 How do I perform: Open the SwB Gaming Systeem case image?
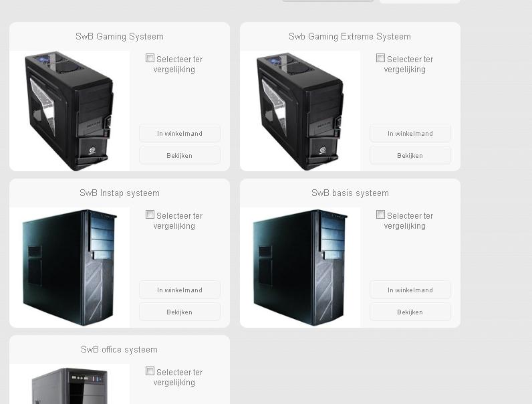[x=70, y=111]
